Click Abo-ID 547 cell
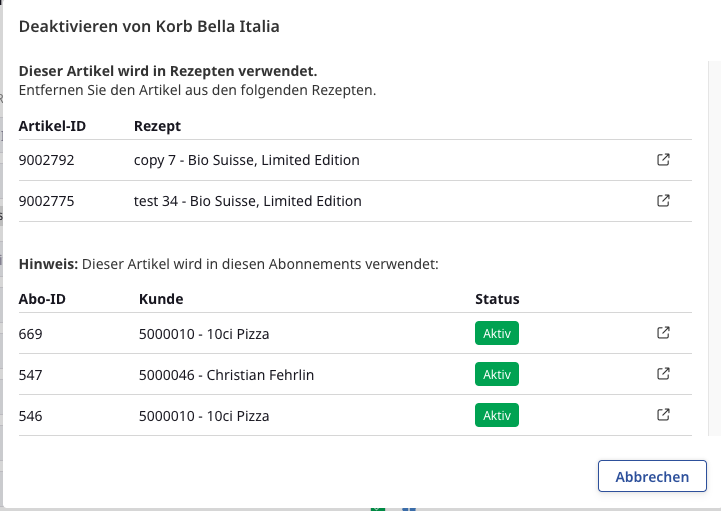721x511 pixels. (31, 374)
